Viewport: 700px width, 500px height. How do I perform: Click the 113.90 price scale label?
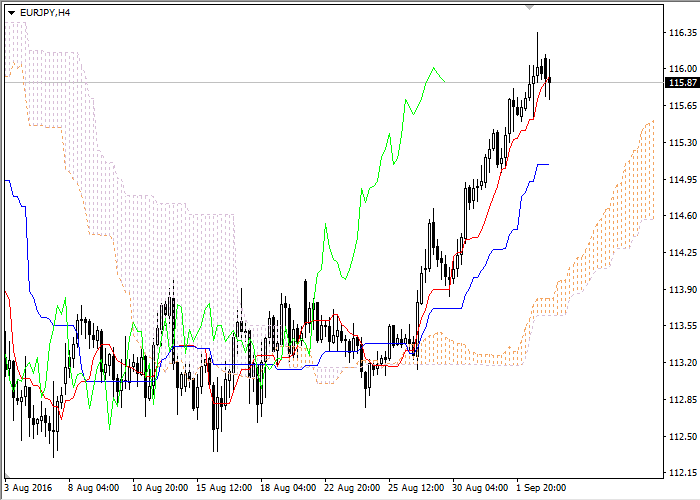(x=683, y=290)
